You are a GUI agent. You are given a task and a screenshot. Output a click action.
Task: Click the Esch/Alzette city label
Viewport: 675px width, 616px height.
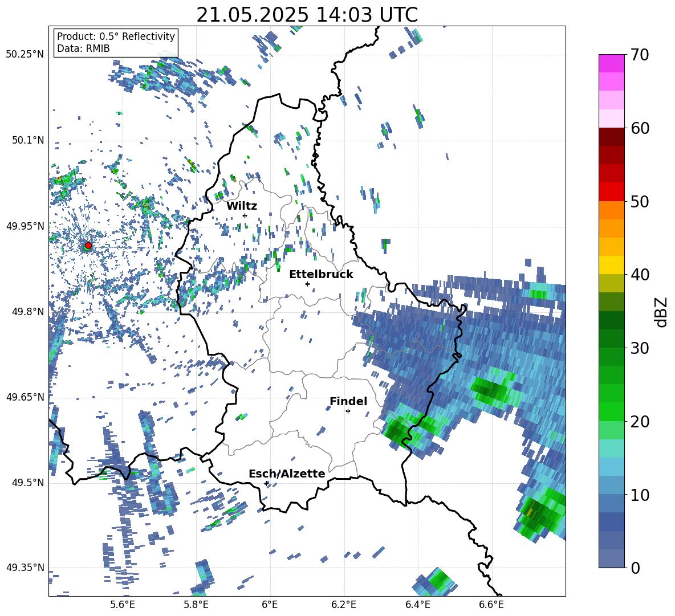pyautogui.click(x=287, y=474)
